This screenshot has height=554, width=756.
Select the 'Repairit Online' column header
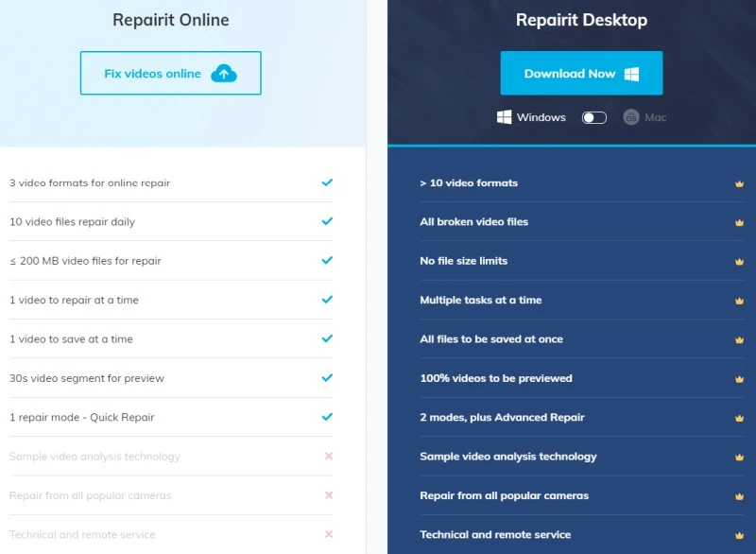click(x=170, y=20)
